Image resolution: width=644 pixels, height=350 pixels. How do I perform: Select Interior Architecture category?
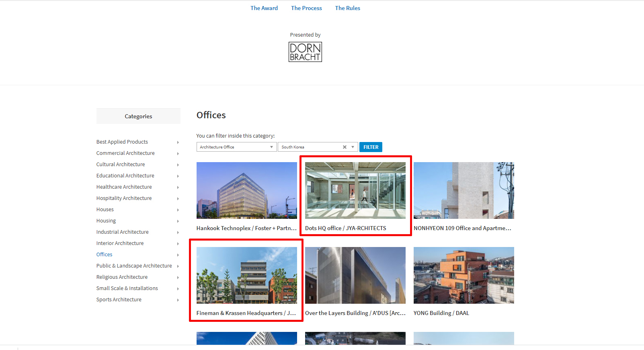[120, 243]
